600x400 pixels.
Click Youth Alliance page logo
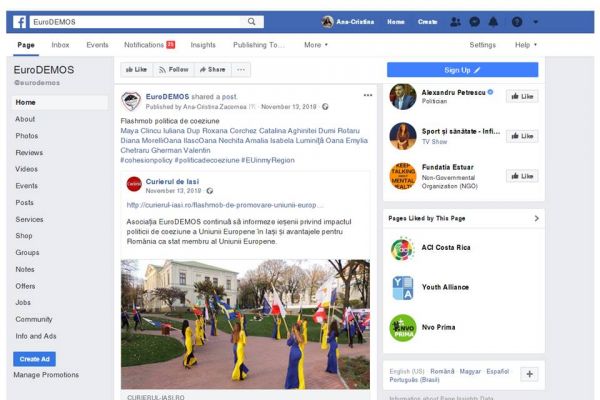click(x=403, y=287)
